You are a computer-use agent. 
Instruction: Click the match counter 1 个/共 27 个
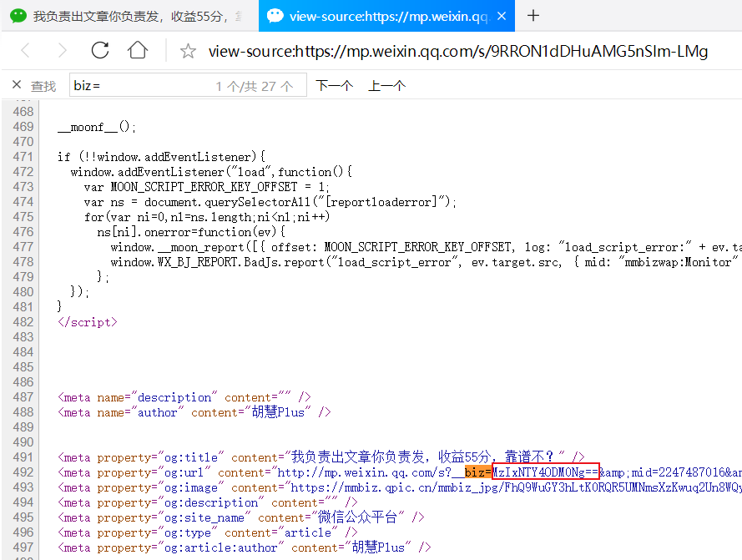point(255,86)
